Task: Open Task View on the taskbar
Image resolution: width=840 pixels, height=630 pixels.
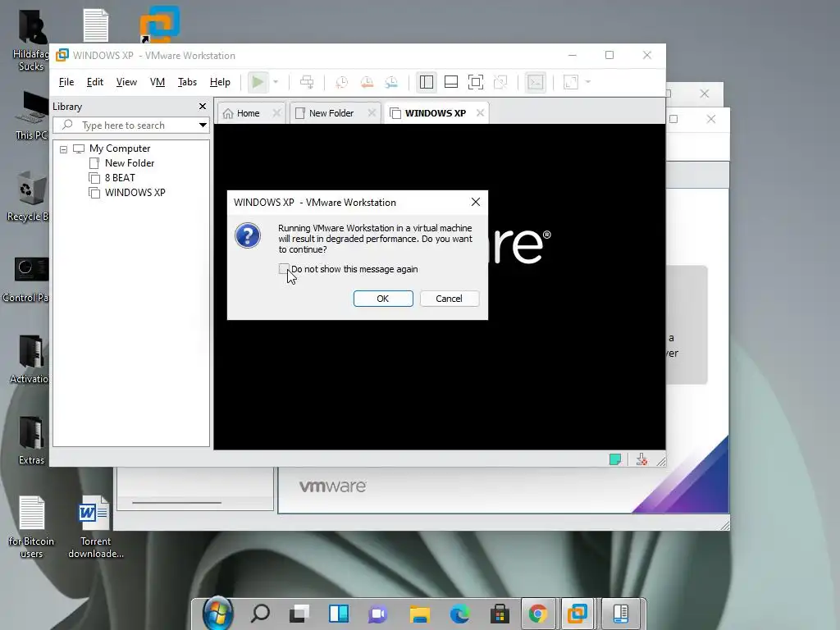Action: coord(299,614)
